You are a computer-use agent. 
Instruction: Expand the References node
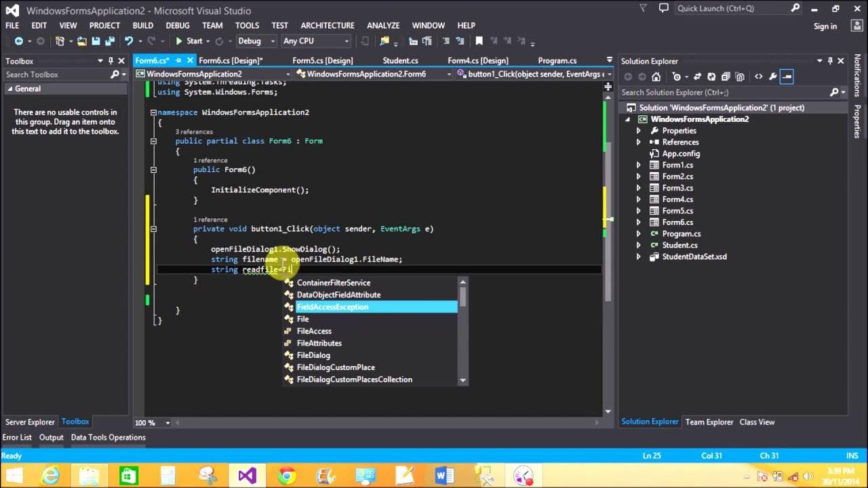[x=638, y=142]
